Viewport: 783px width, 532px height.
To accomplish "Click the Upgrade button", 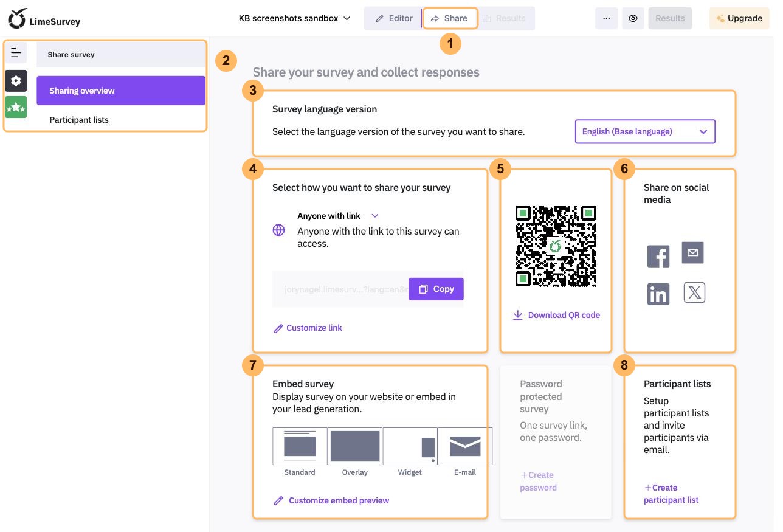I will [739, 18].
